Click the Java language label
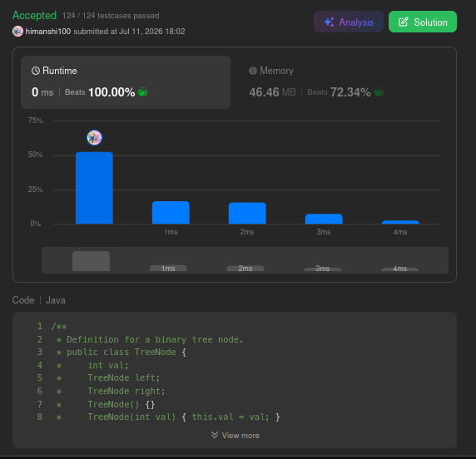 click(x=56, y=300)
